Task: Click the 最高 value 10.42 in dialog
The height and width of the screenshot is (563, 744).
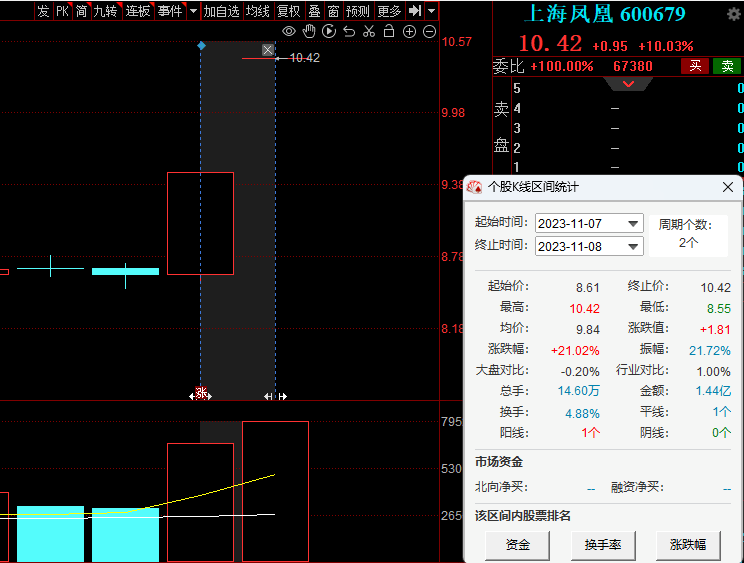Action: click(x=585, y=309)
